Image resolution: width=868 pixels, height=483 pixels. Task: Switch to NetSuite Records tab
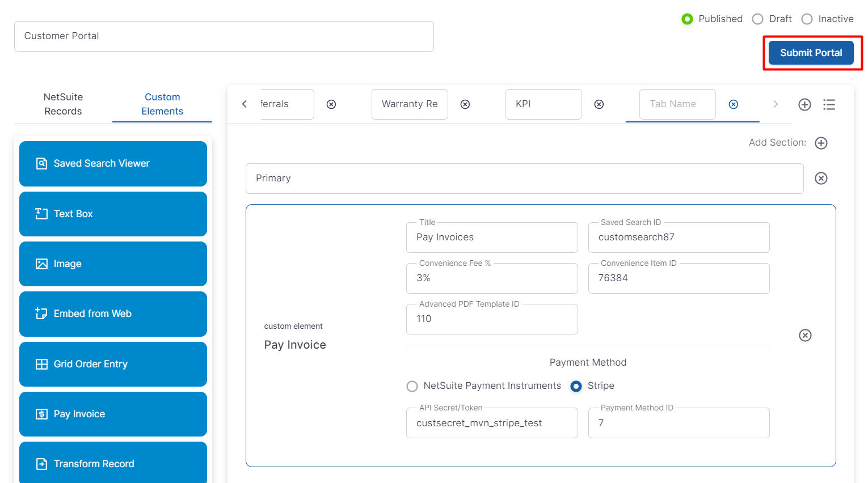63,104
